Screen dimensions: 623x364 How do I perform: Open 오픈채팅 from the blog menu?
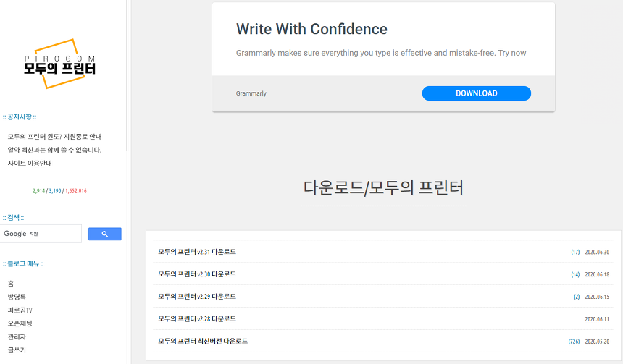click(x=20, y=323)
